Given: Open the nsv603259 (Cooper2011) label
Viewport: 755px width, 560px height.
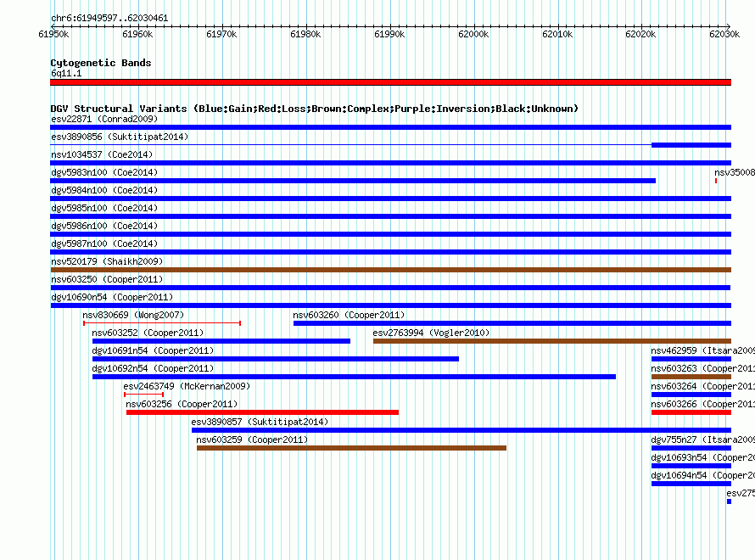Looking at the screenshot, I should pos(252,440).
